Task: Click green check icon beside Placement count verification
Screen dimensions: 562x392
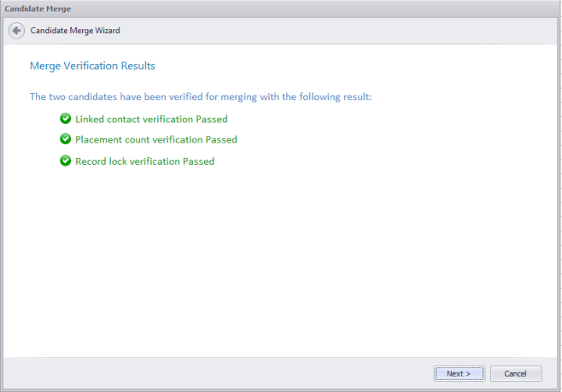Action: [x=65, y=139]
